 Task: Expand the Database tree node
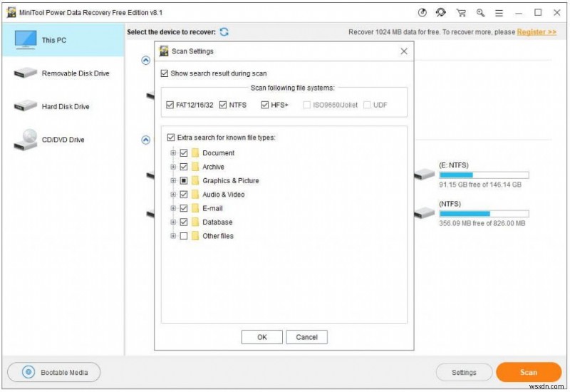173,222
